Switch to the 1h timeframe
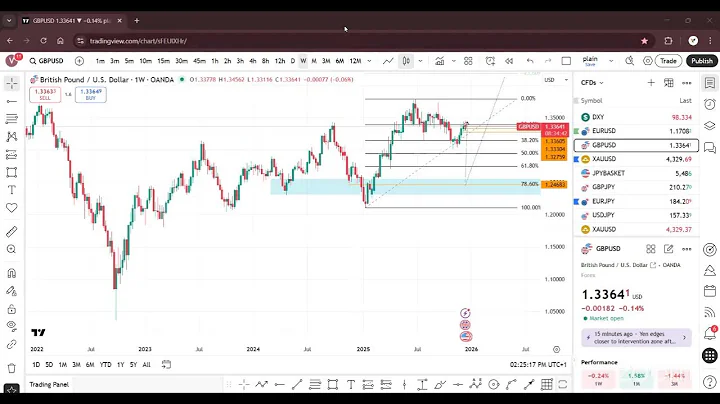Screen dimensions: 720x404 [214, 61]
